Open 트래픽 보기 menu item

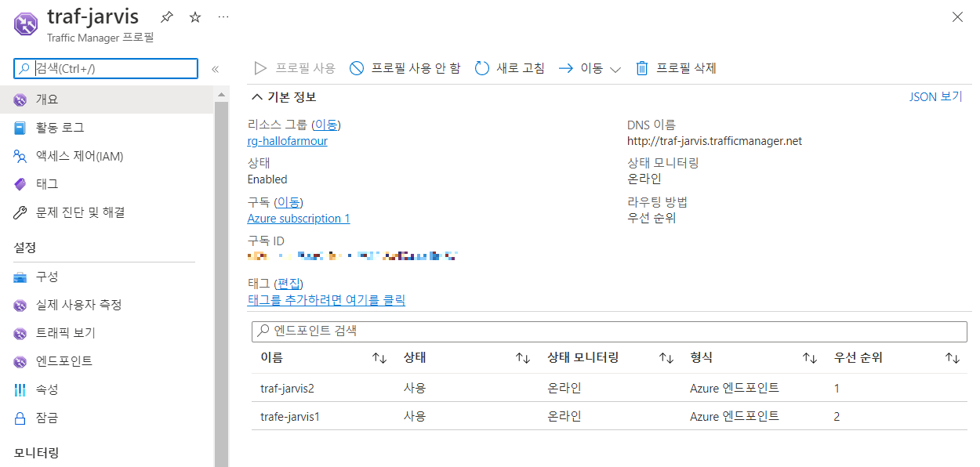pos(107,333)
